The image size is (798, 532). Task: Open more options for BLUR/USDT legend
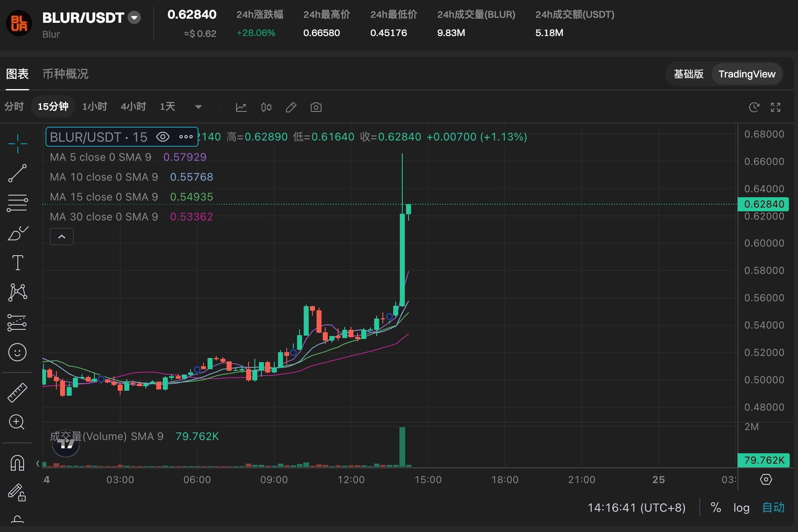pyautogui.click(x=186, y=137)
